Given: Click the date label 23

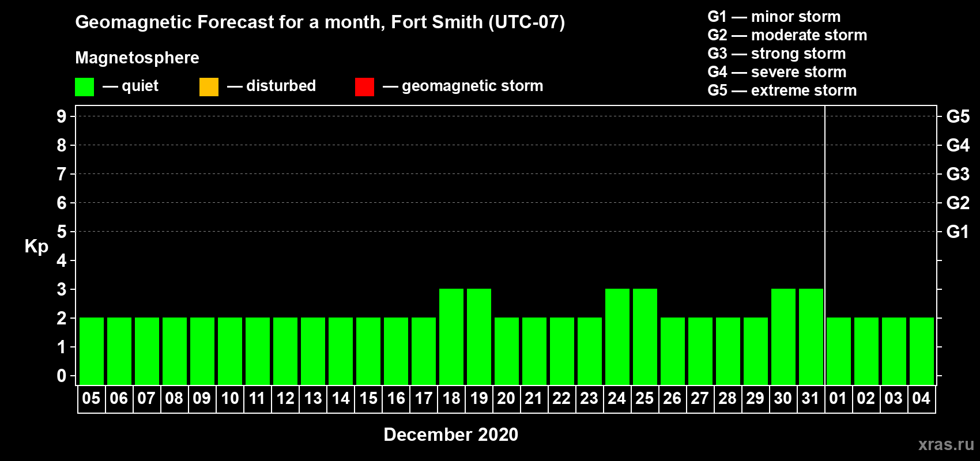Looking at the screenshot, I should pyautogui.click(x=589, y=398).
